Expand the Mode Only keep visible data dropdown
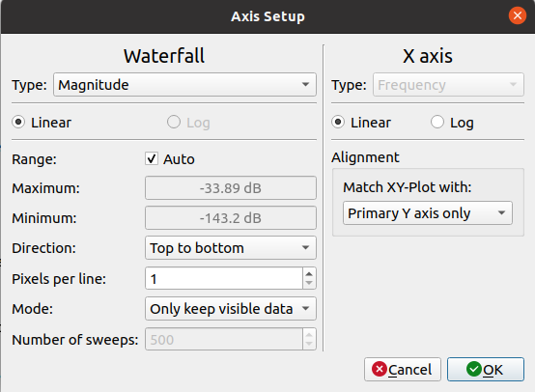 (x=231, y=308)
